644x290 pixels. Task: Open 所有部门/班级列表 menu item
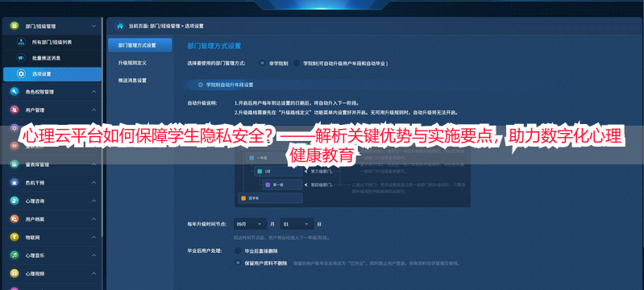click(52, 42)
